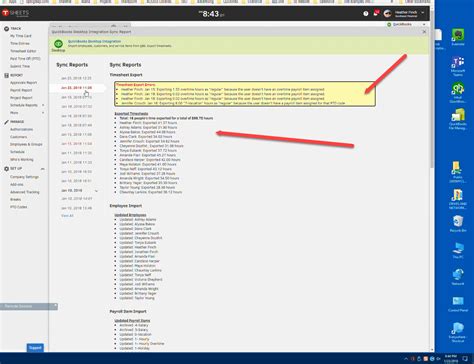Open the bottom desktop shortcut icon
Screen dimensions: 474x364
click(x=457, y=332)
